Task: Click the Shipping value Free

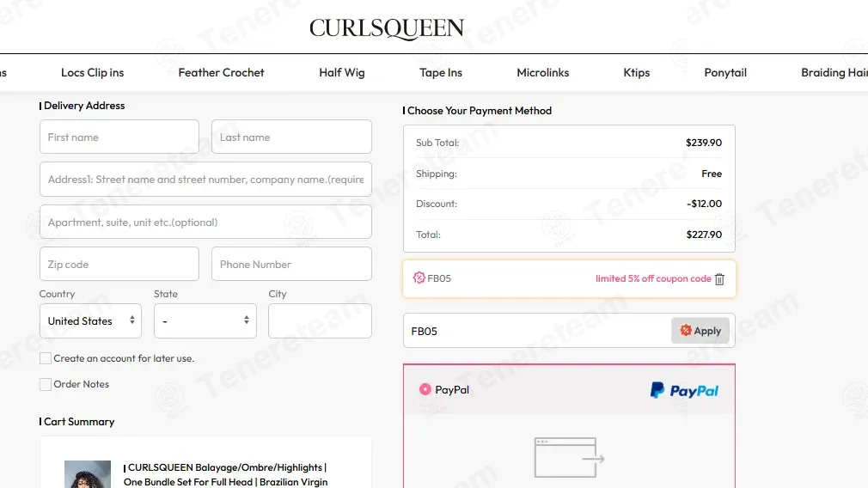Action: [712, 174]
